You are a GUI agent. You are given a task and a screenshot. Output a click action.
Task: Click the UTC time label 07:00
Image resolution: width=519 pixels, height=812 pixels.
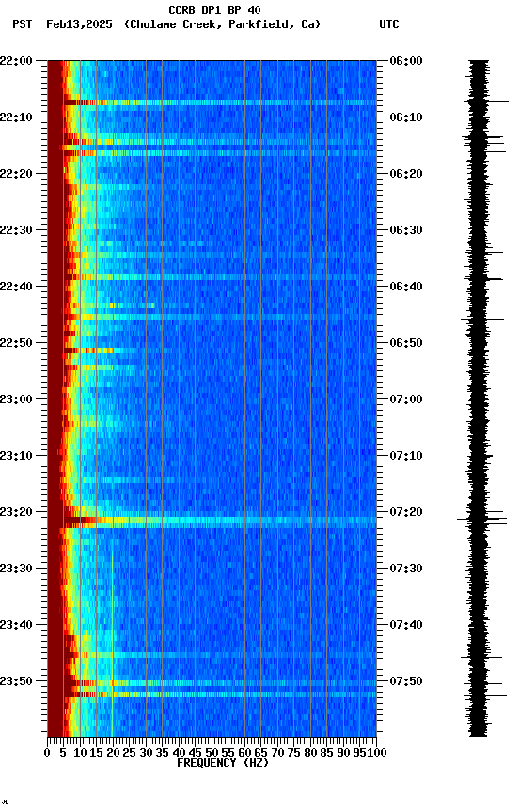(406, 399)
